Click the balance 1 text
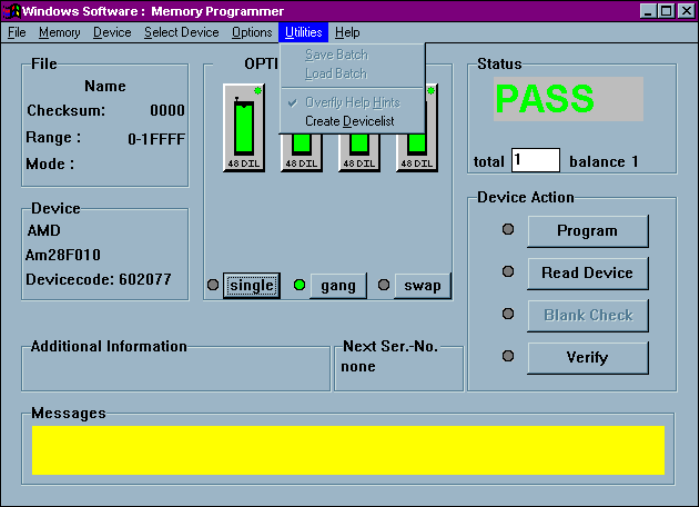 pyautogui.click(x=604, y=161)
